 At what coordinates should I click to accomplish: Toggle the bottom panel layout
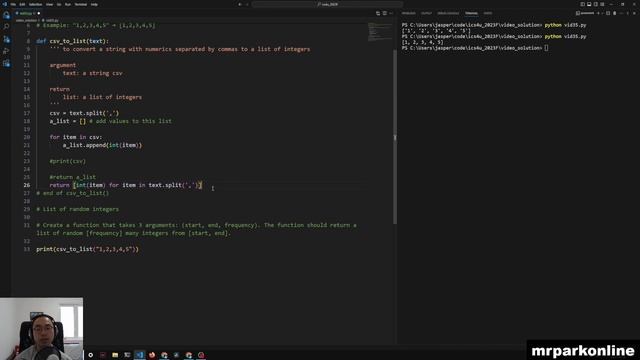pos(589,4)
